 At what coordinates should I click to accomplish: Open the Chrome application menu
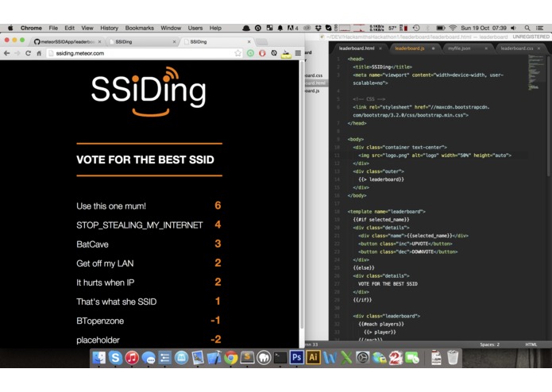pos(31,28)
